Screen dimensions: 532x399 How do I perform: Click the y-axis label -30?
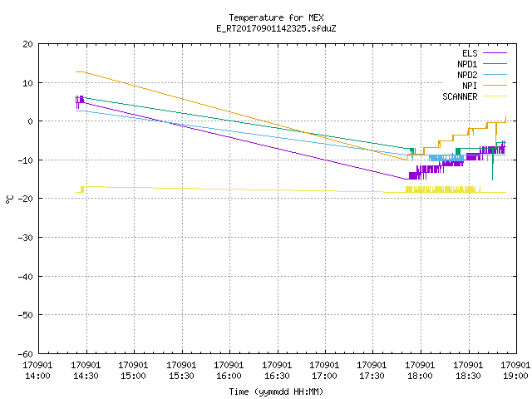[26, 238]
